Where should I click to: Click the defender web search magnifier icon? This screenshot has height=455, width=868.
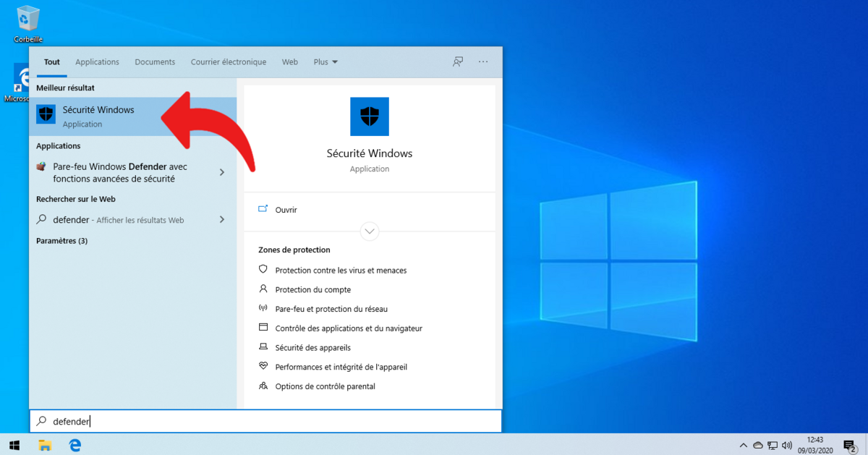pyautogui.click(x=41, y=219)
